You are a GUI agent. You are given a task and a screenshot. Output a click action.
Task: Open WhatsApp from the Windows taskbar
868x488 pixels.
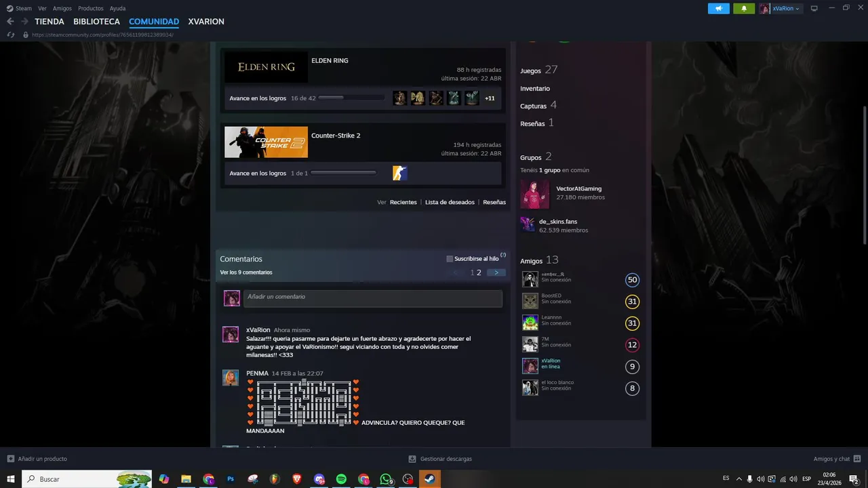tap(386, 479)
